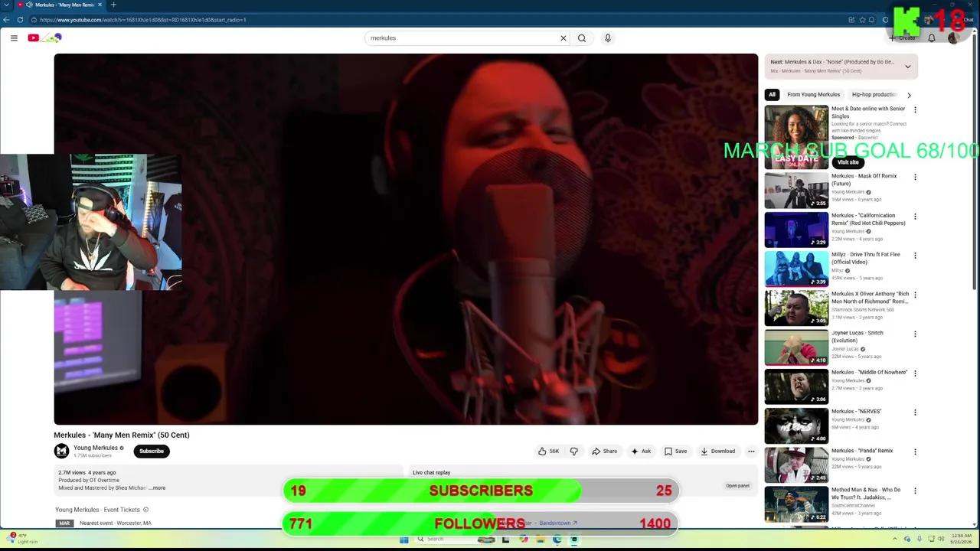980x551 pixels.
Task: Open a new browser tab
Action: coord(113,5)
